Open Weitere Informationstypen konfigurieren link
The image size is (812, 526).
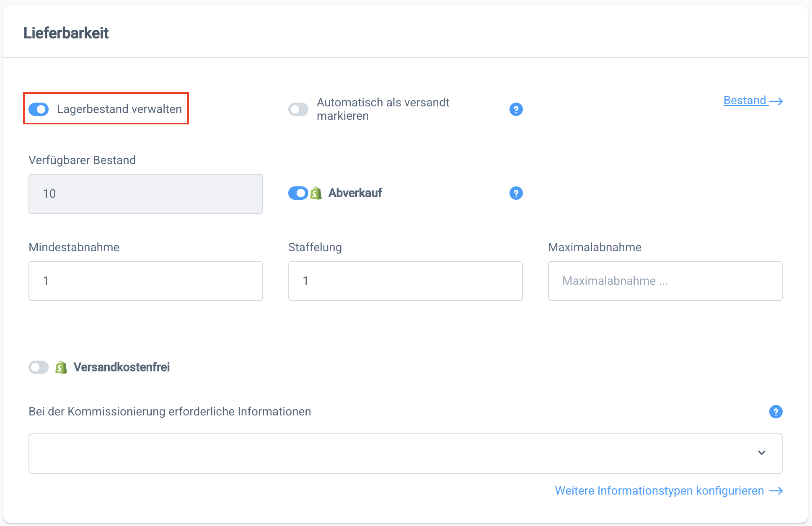point(659,491)
